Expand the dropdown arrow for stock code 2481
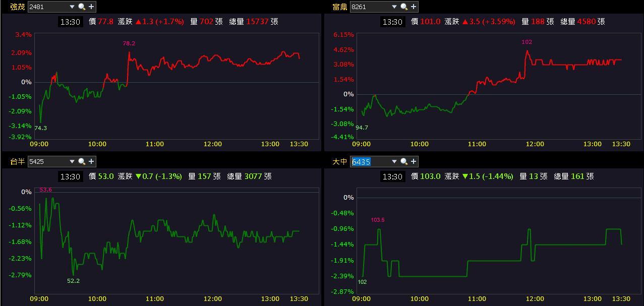 pyautogui.click(x=71, y=7)
